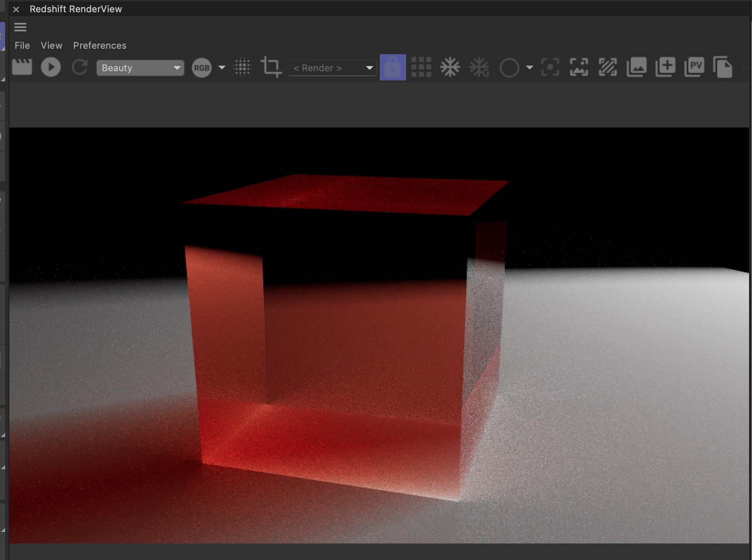This screenshot has height=560, width=752.
Task: Click the hamburger menu button
Action: (20, 28)
